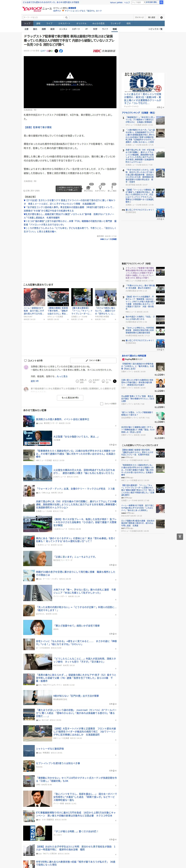Viewport: 186px width, 868px height.
Task: Open the トップ tab
Action: tap(27, 23)
